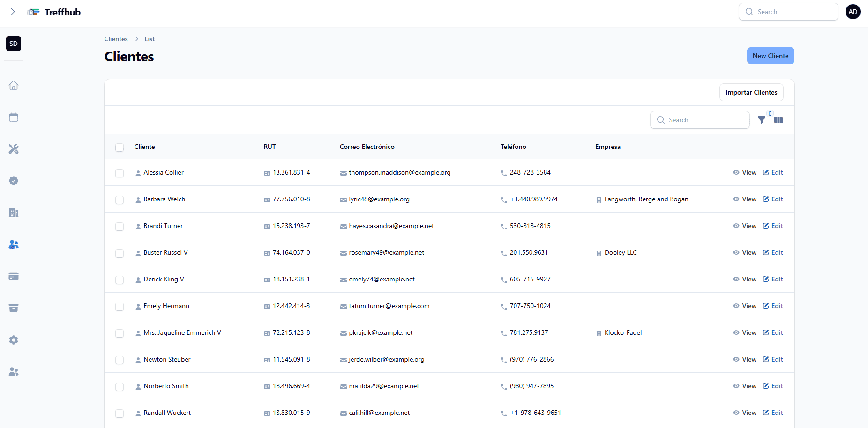Open the AD user avatar menu
868x428 pixels.
pos(853,12)
